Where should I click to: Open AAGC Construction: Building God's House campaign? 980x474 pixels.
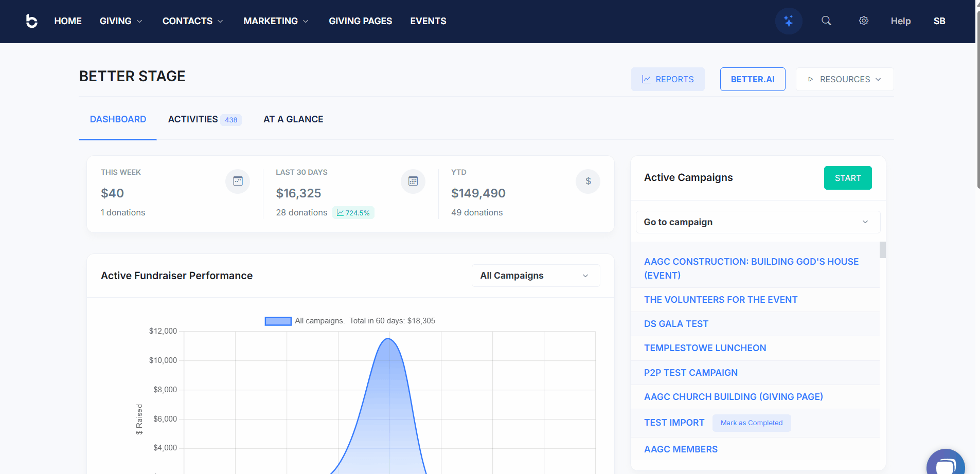click(x=751, y=268)
